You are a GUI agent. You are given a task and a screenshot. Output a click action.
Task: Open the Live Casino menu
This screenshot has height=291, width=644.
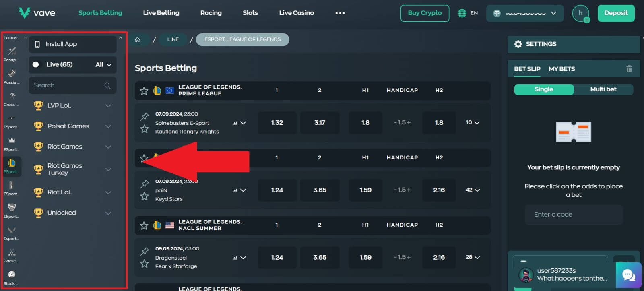point(296,13)
